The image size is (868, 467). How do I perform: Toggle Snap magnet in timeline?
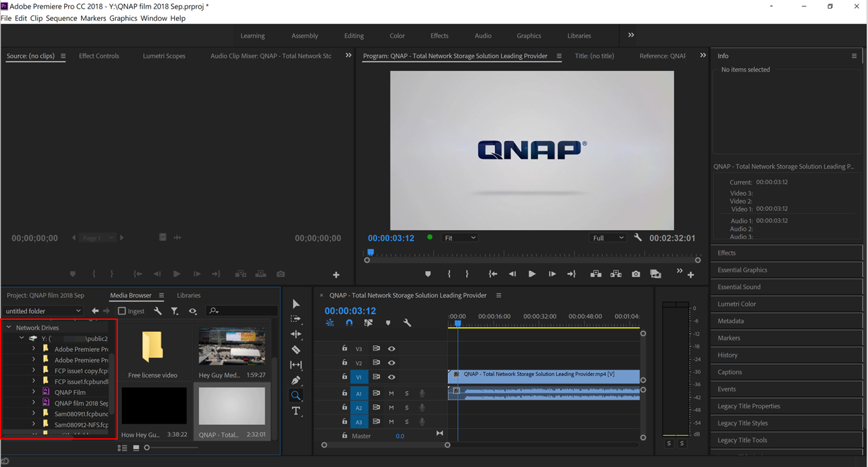[349, 323]
